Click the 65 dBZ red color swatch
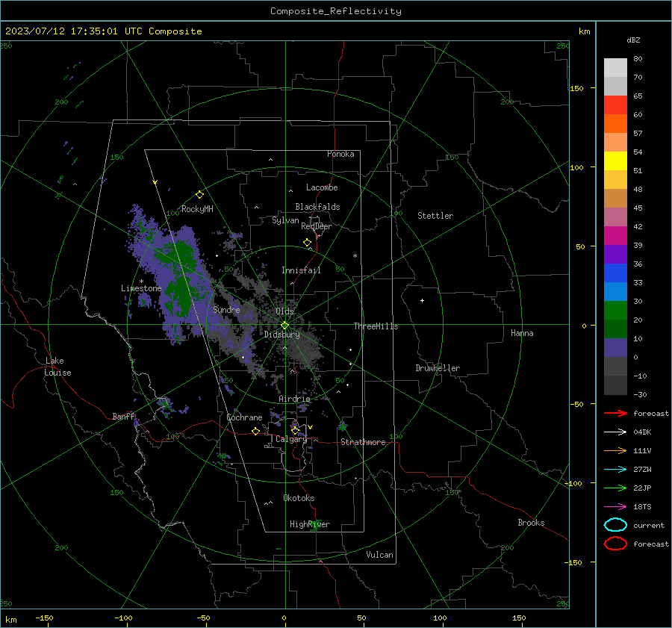Screen dimensions: 672x628 point(615,105)
